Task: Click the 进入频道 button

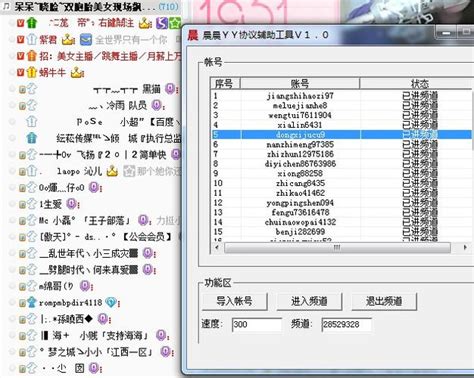Action: point(309,301)
